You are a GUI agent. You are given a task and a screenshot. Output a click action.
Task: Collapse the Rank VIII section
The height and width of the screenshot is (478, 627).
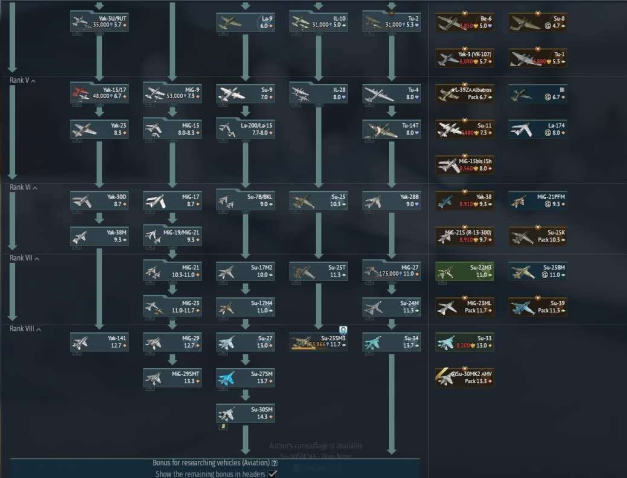tap(20, 328)
